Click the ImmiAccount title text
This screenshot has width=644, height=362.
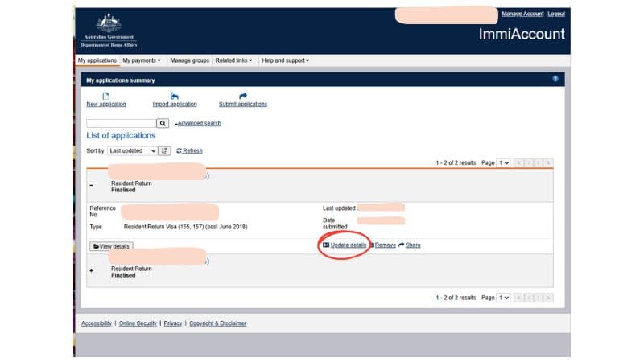522,34
